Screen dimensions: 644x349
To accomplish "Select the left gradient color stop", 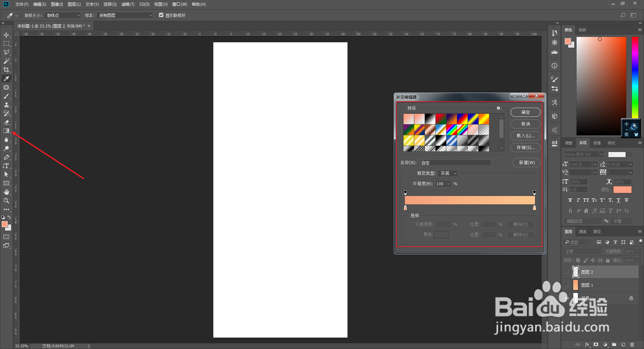I will coord(406,208).
